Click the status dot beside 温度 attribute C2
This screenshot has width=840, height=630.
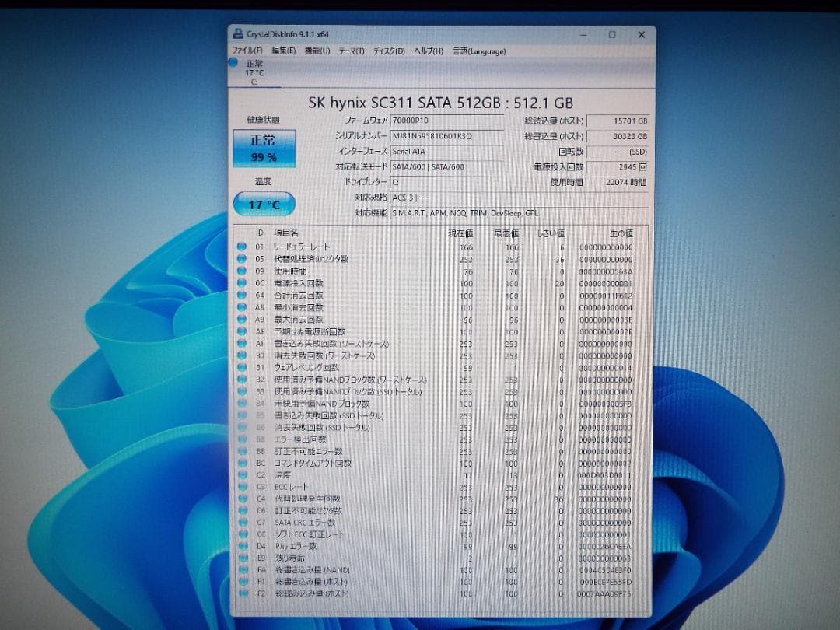[241, 474]
